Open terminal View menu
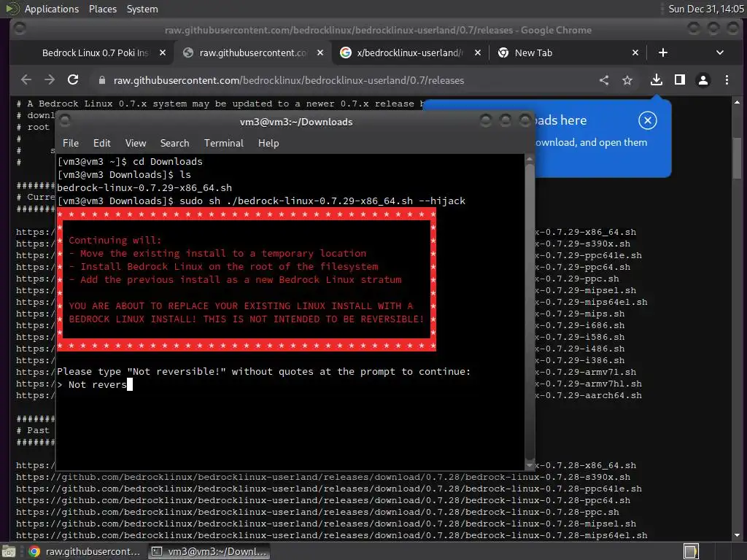 tap(135, 144)
